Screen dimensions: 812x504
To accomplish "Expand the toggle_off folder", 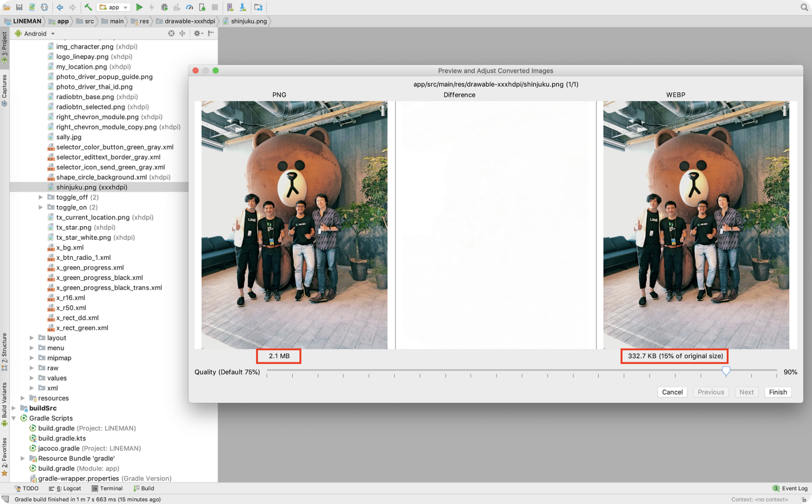I will 41,197.
